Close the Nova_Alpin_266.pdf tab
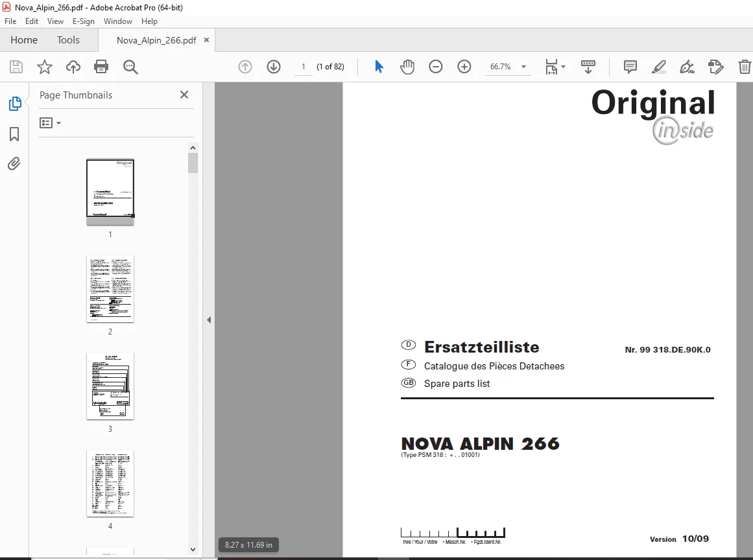The image size is (753, 560). 206,40
